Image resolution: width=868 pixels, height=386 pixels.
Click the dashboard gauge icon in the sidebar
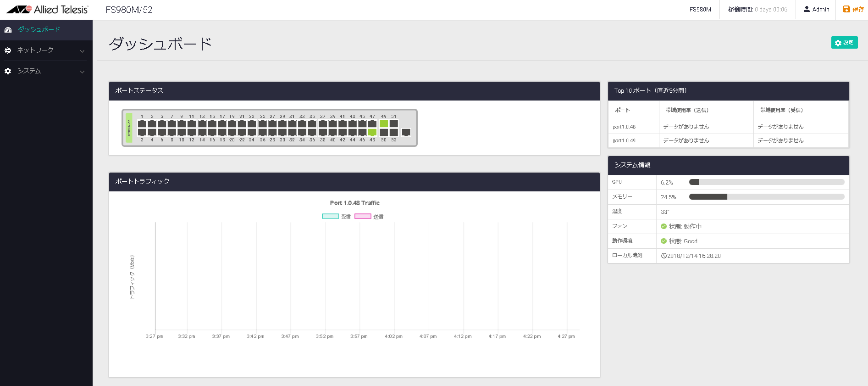click(8, 30)
